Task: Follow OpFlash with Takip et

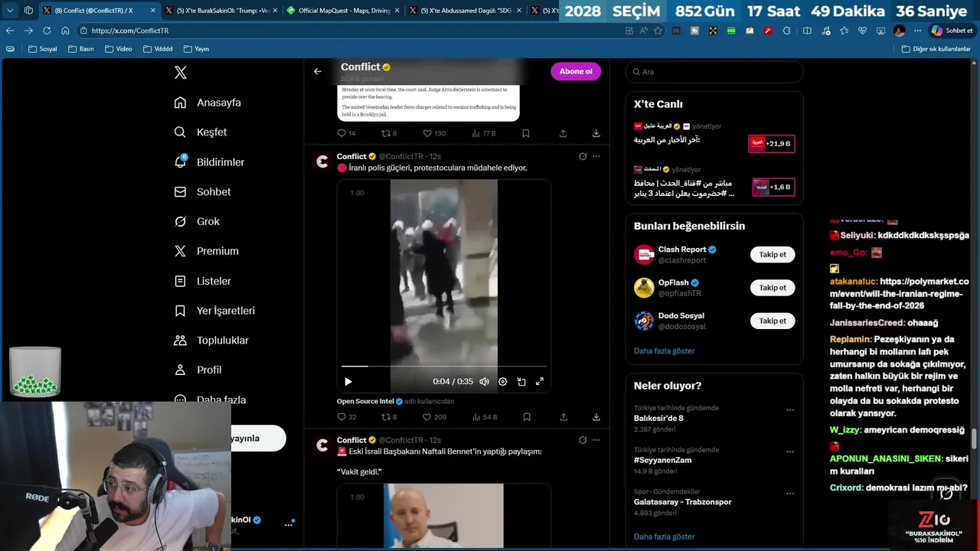Action: point(773,288)
